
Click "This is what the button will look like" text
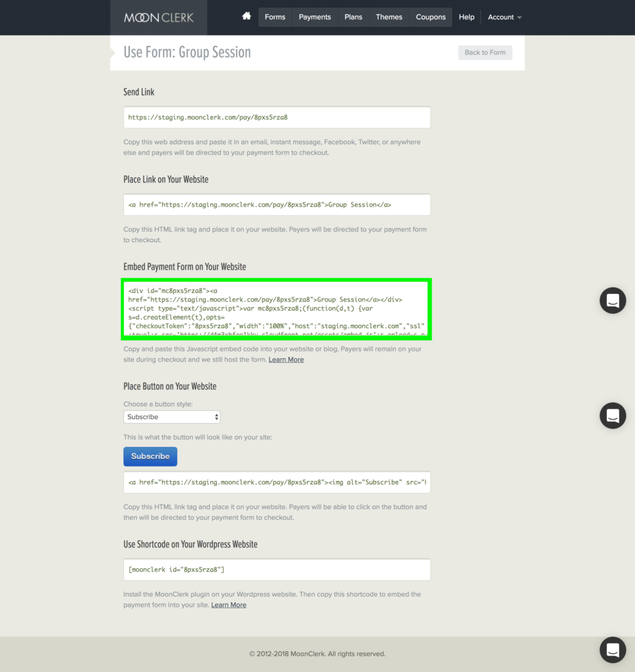pyautogui.click(x=197, y=437)
